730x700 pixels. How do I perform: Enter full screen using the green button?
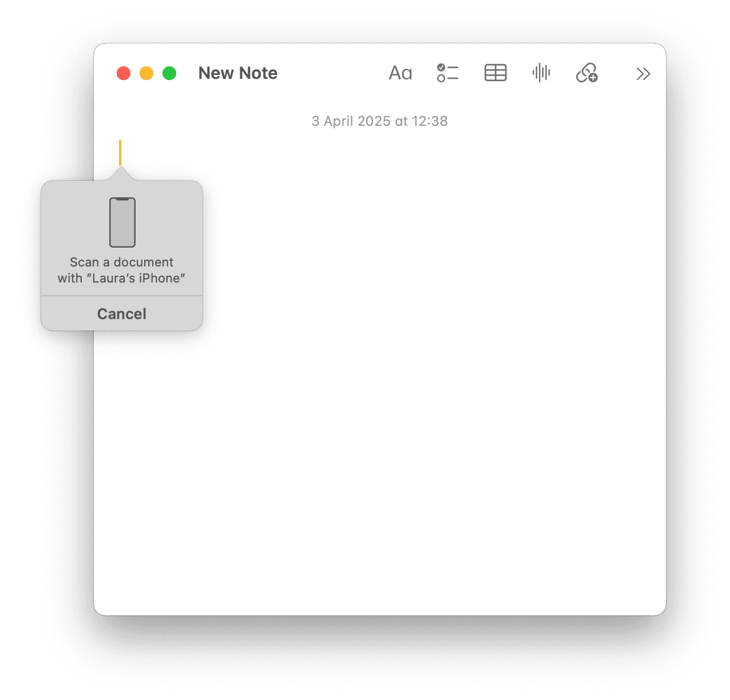[169, 73]
